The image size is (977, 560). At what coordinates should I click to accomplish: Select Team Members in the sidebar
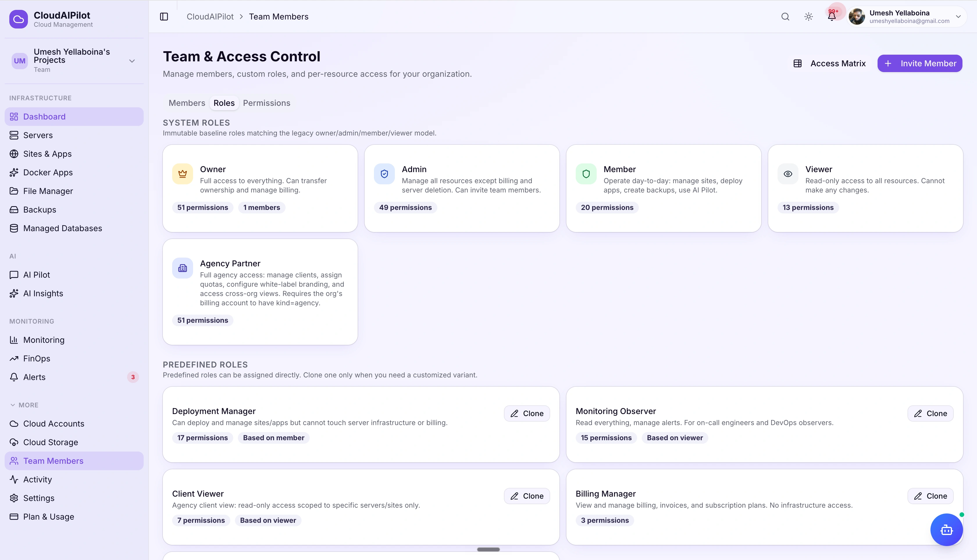(x=74, y=461)
